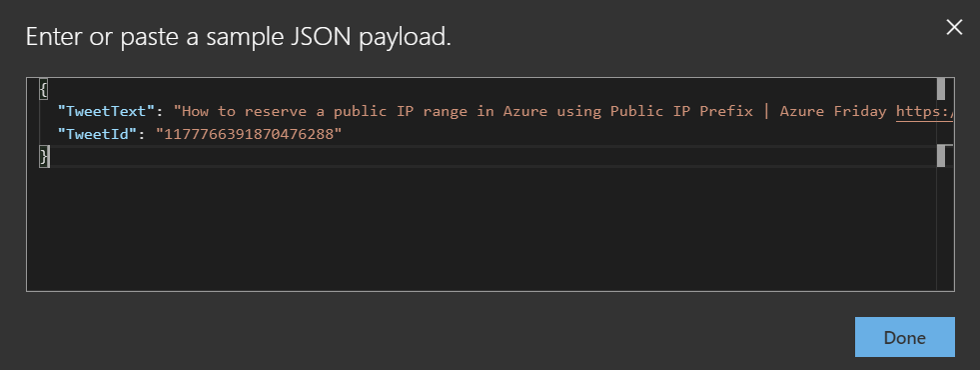Place cursor on "How" in the TweetText value
The height and width of the screenshot is (370, 980).
[195, 111]
